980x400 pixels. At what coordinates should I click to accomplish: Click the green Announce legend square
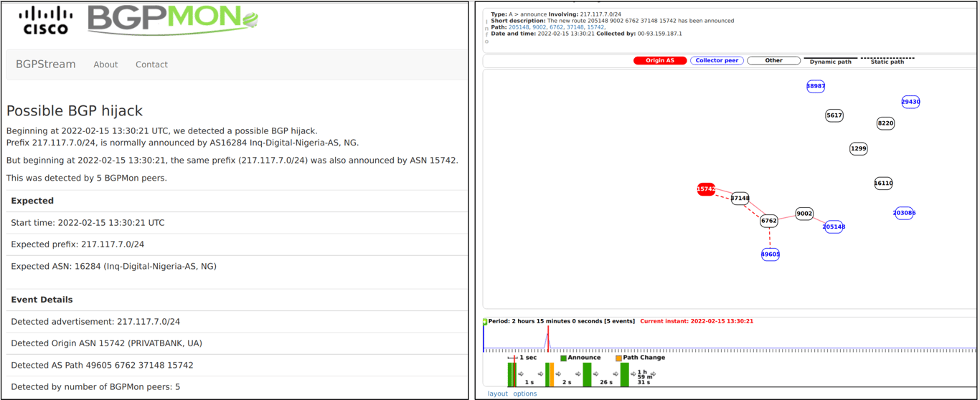[563, 358]
